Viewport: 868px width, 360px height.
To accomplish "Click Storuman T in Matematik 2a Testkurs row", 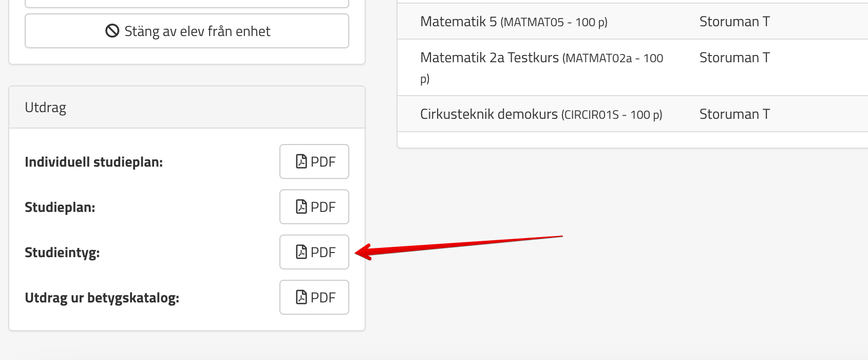I will (x=734, y=58).
